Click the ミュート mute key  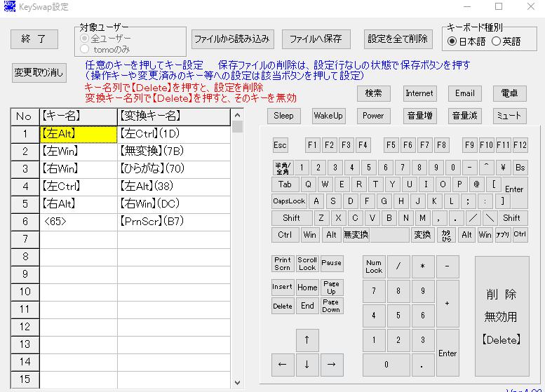click(509, 116)
